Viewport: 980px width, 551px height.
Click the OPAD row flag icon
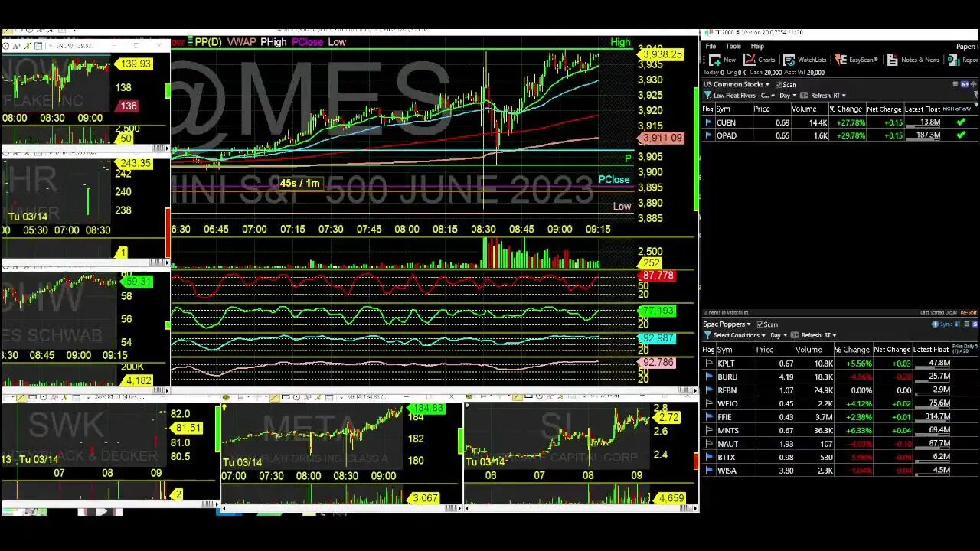point(708,135)
